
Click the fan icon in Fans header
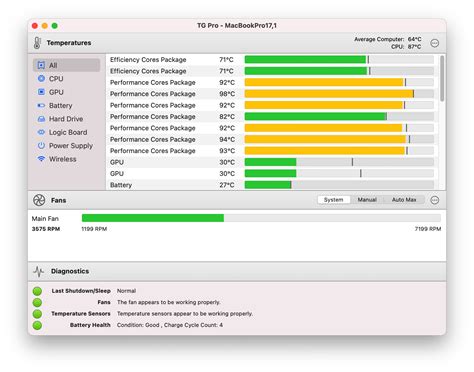coord(39,200)
